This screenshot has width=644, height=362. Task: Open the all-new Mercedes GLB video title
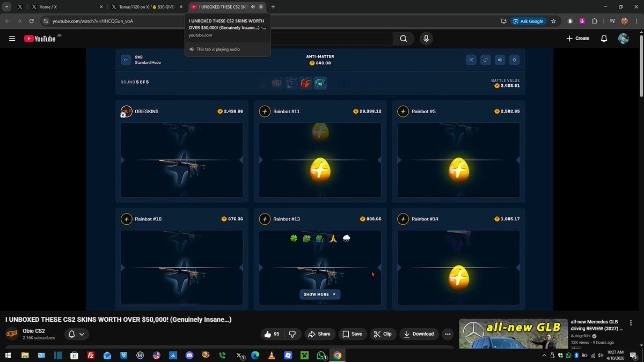[596, 325]
